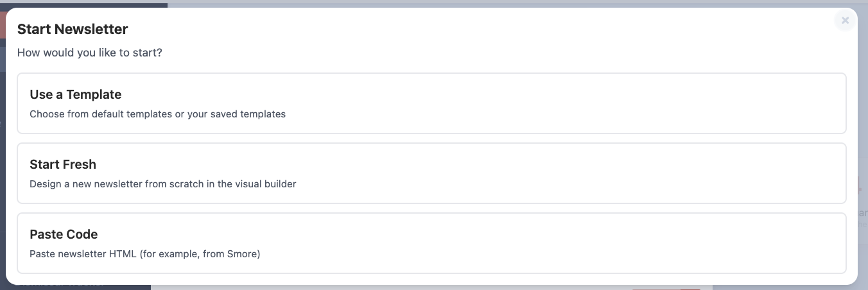The image size is (868, 290).
Task: Click the 'Start Fresh' heading text
Action: pyautogui.click(x=63, y=164)
